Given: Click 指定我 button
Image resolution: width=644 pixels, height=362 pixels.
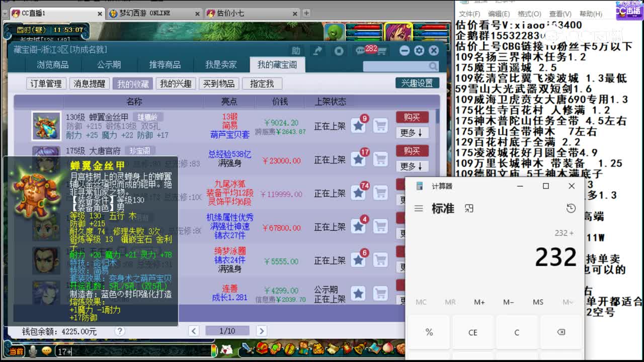Looking at the screenshot, I should 262,84.
